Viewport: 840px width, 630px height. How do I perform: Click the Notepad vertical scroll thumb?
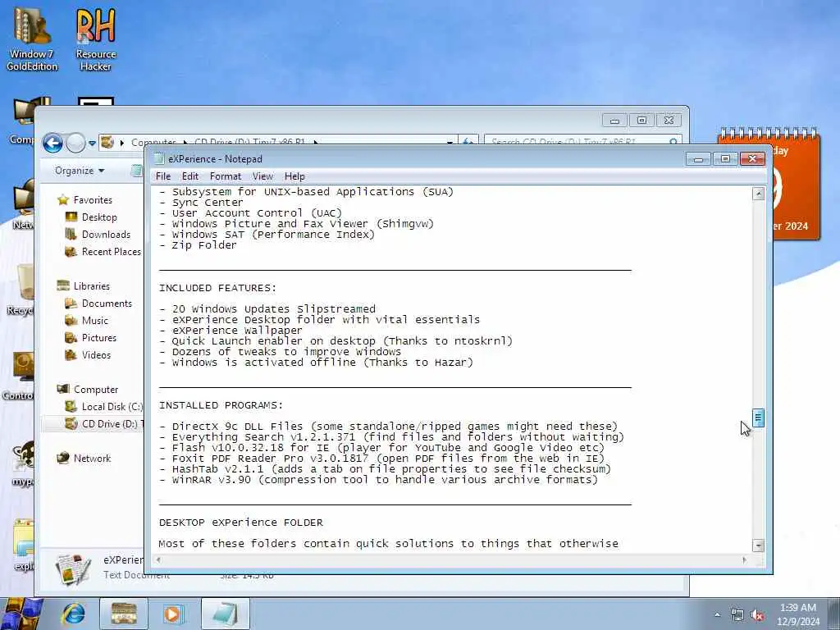click(x=758, y=418)
